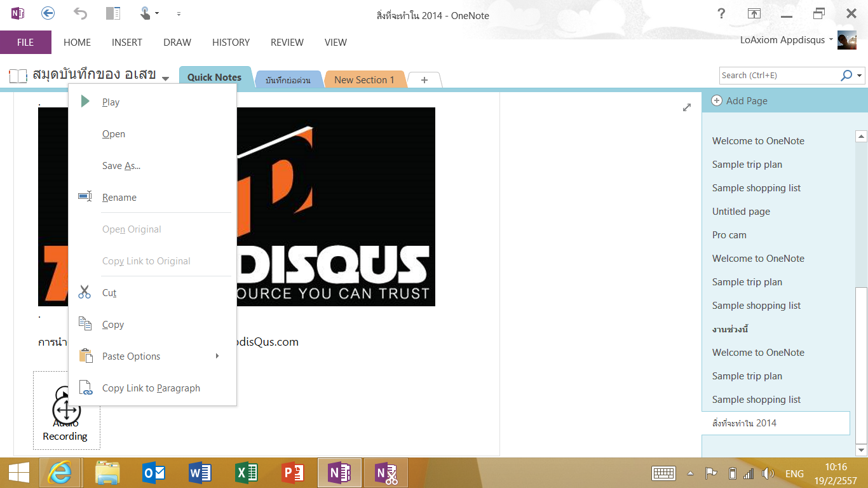Select the Audio Recording file icon

coord(66,410)
